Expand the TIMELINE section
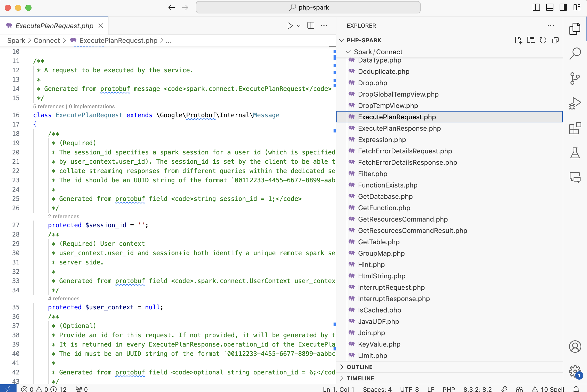The height and width of the screenshot is (392, 587). (360, 378)
